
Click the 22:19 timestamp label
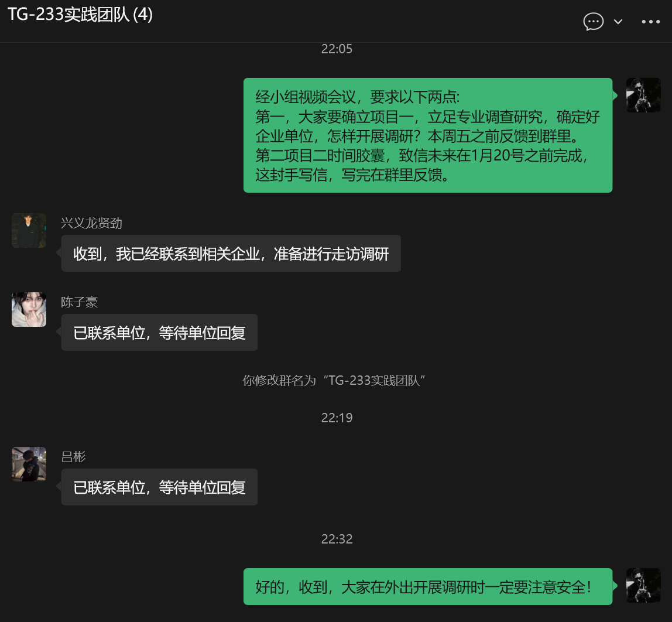[x=337, y=418]
